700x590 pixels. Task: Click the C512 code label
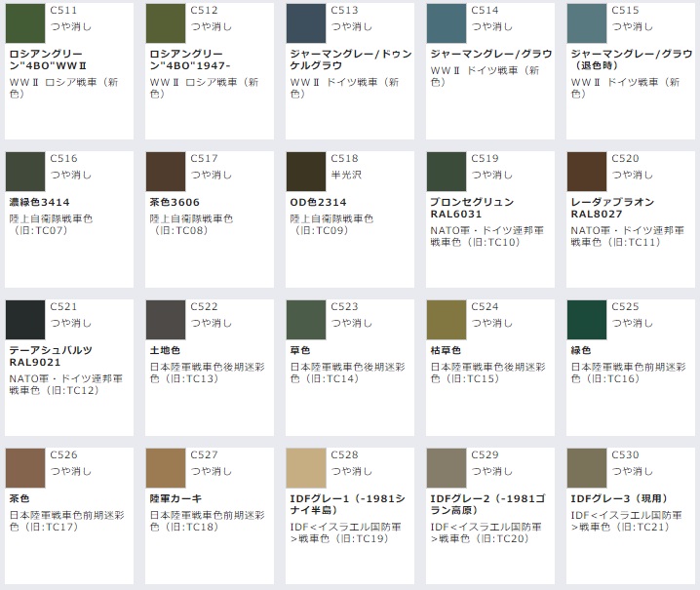click(x=204, y=11)
